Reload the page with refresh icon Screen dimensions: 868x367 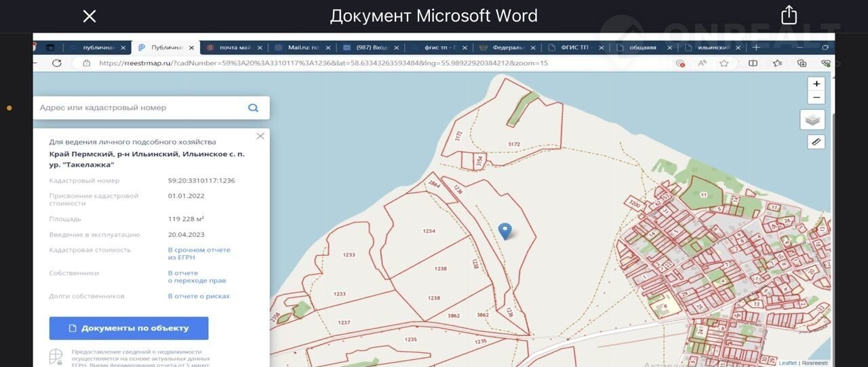57,63
